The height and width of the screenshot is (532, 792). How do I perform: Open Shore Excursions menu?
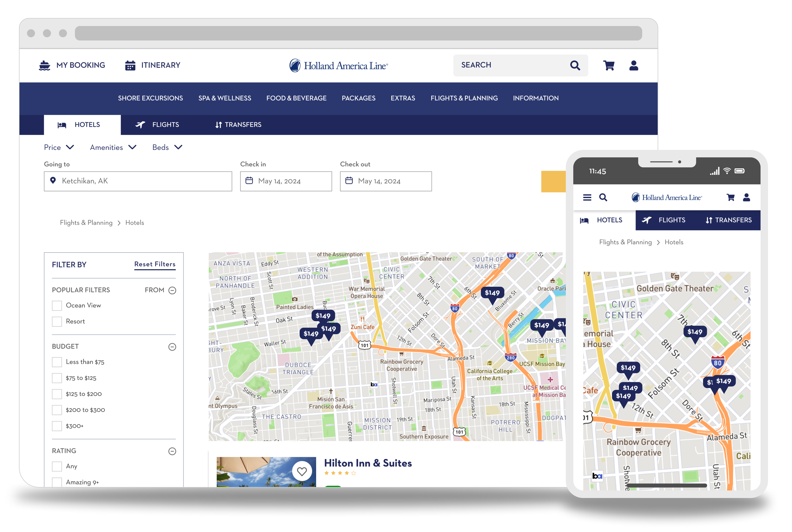pos(150,98)
